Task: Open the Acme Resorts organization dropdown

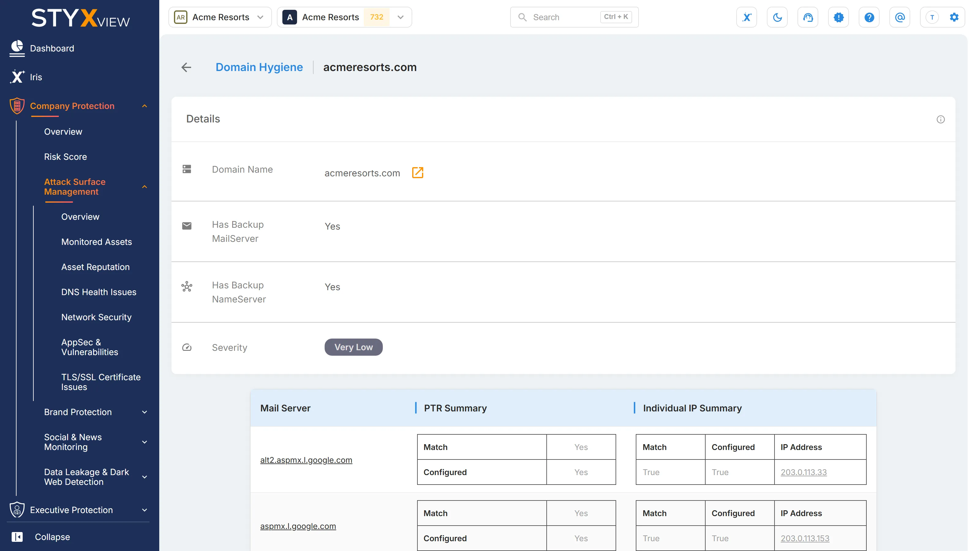Action: (x=220, y=17)
